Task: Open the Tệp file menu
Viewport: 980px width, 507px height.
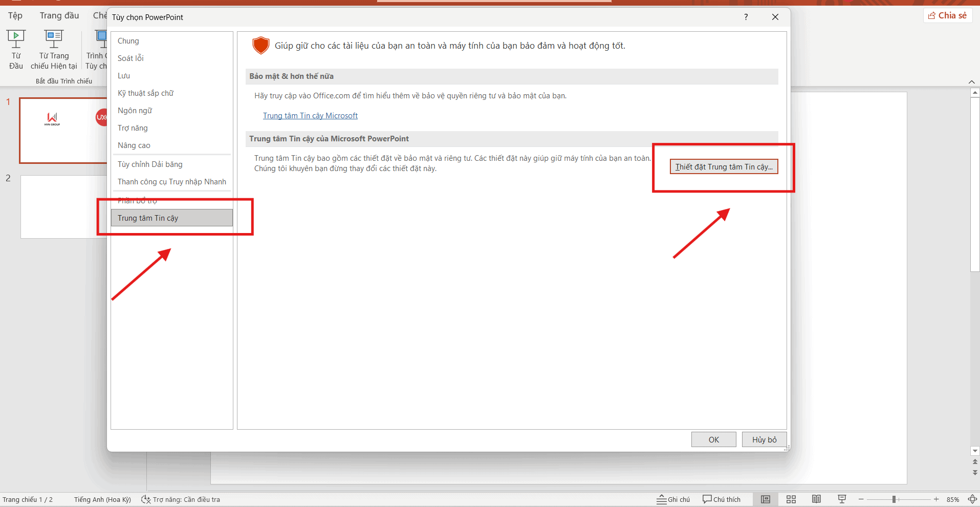Action: 15,15
